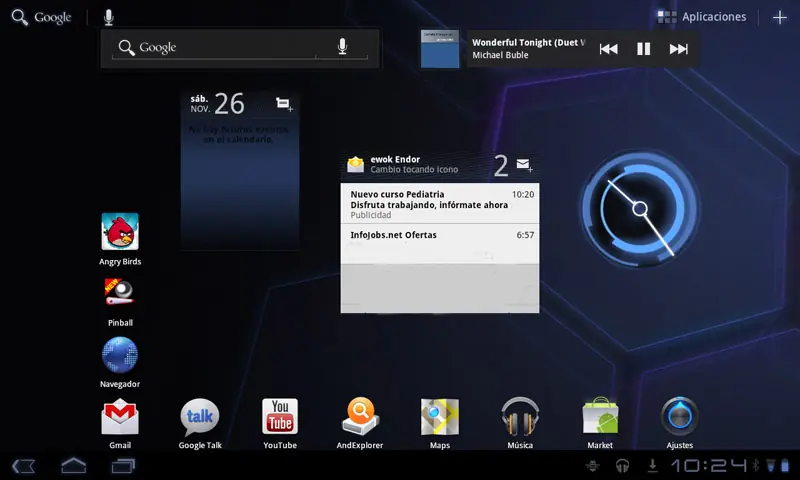Open the Navegador browser app
The image size is (800, 480).
(x=120, y=355)
